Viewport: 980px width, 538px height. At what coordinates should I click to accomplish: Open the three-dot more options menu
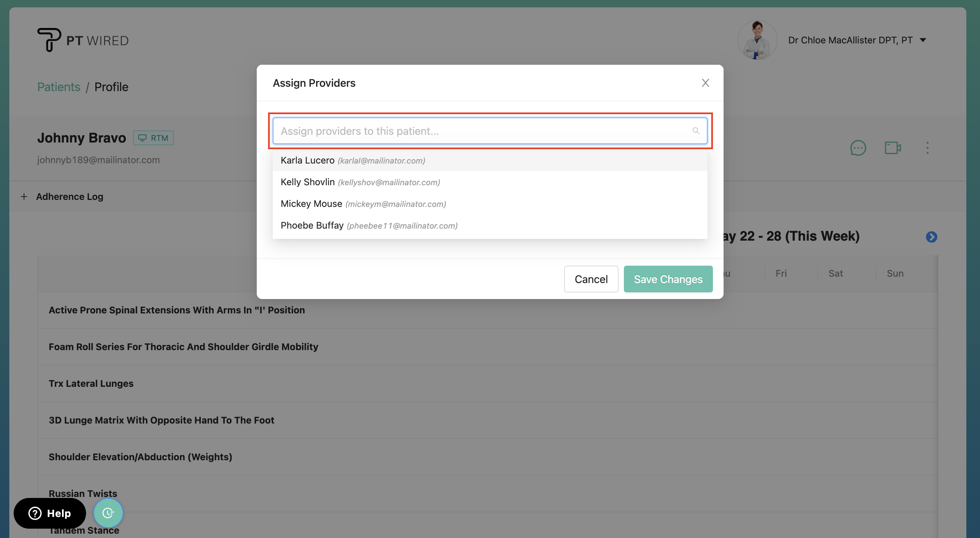point(927,148)
